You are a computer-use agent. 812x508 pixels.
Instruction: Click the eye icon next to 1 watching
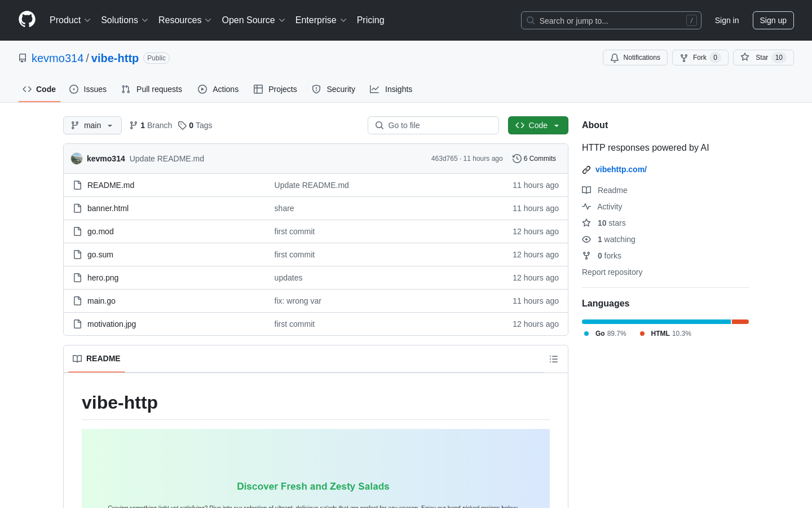coord(586,239)
